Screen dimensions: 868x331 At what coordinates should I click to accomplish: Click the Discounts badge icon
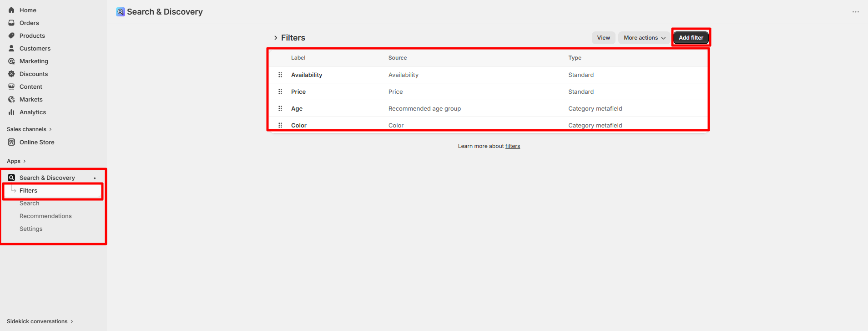point(11,74)
